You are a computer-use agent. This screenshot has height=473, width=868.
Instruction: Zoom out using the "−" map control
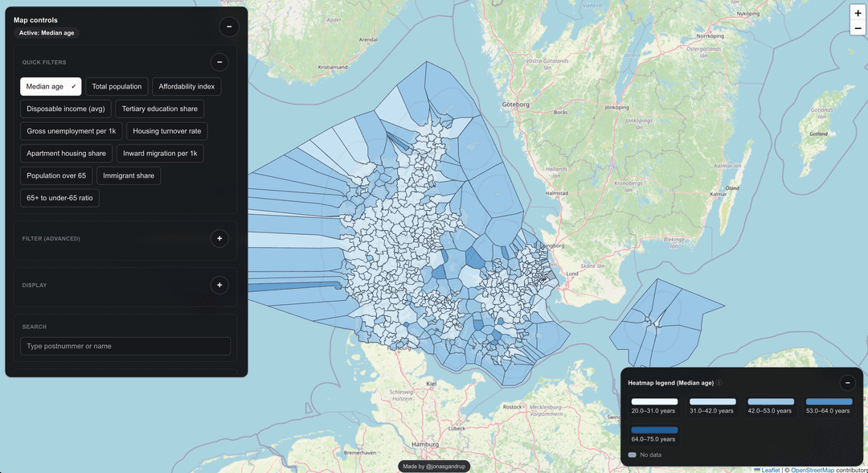point(858,27)
